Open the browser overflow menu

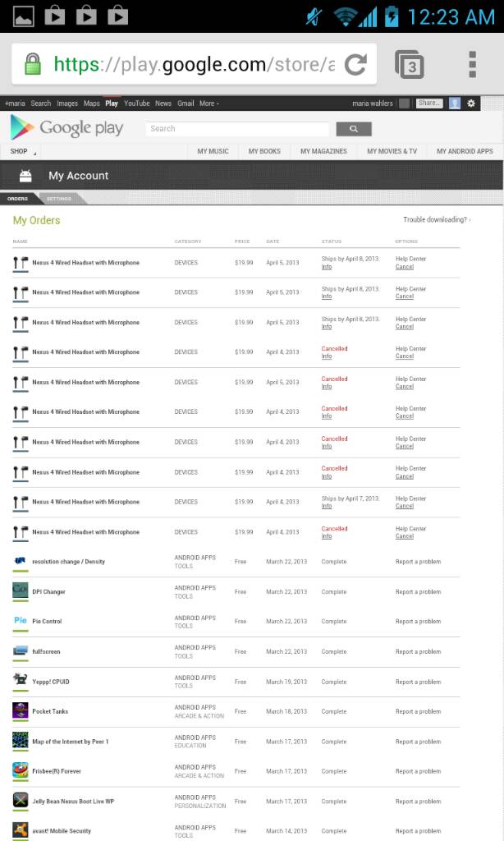(x=472, y=64)
